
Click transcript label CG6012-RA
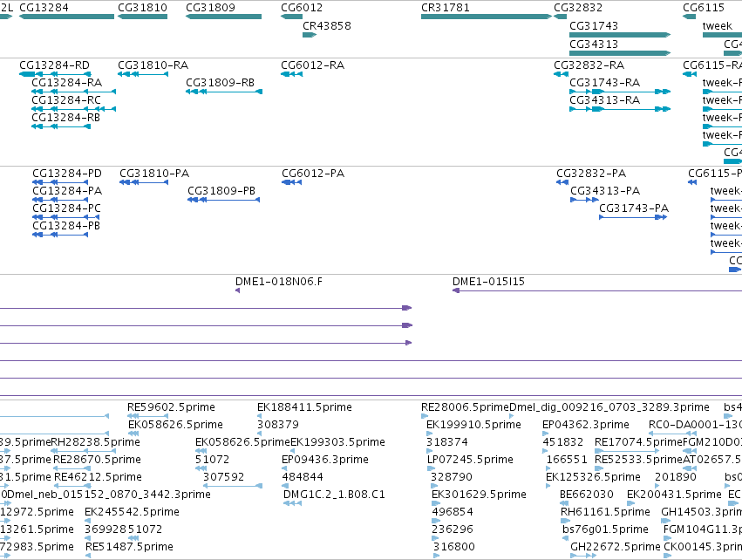click(x=312, y=65)
